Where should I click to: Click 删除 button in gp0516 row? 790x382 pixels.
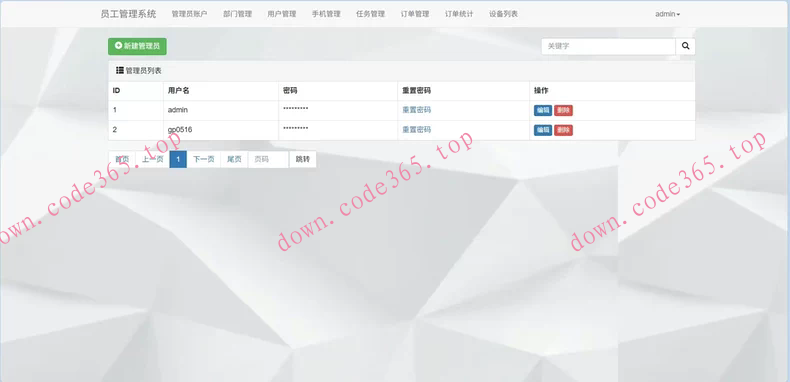pyautogui.click(x=563, y=130)
